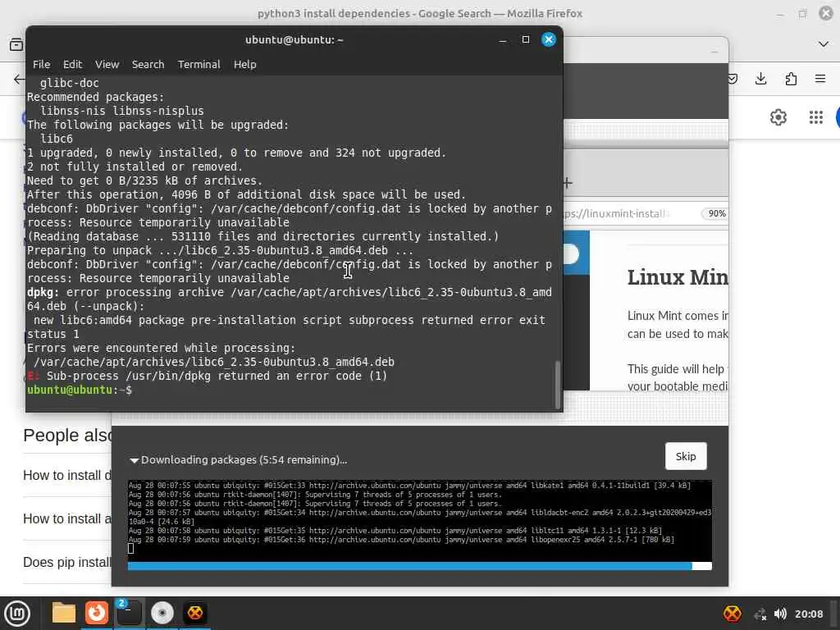
Task: Open Firefox extensions puzzle icon
Action: click(791, 79)
